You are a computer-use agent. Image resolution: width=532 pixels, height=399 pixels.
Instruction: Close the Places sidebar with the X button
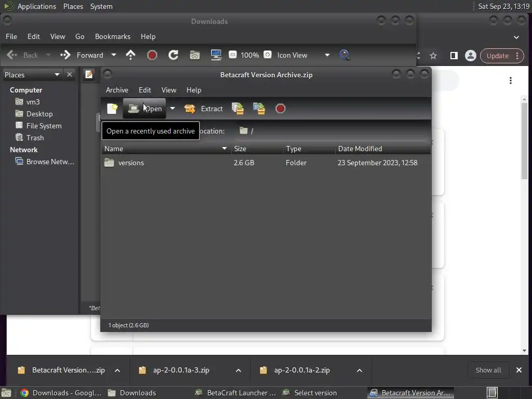click(x=70, y=75)
